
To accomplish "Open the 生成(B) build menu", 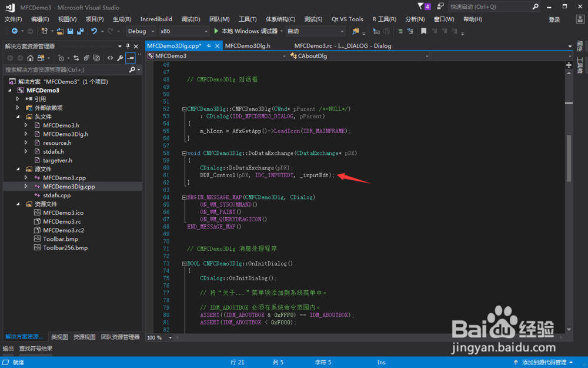I will (x=122, y=19).
